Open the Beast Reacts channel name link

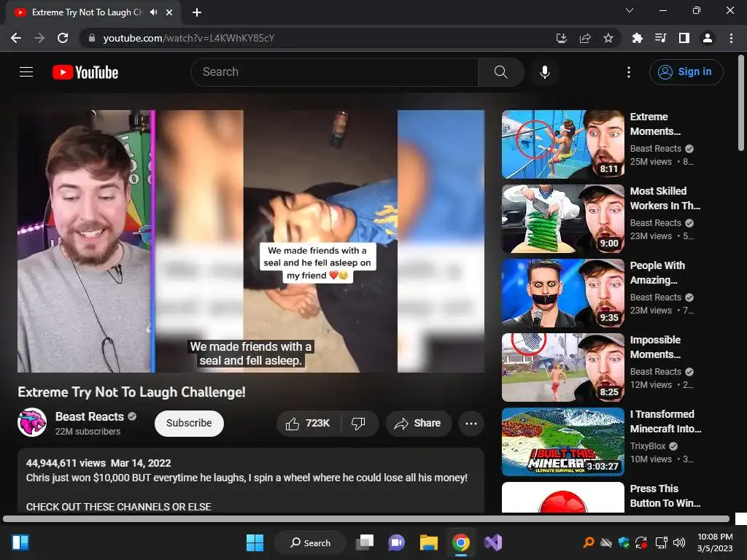pos(90,416)
